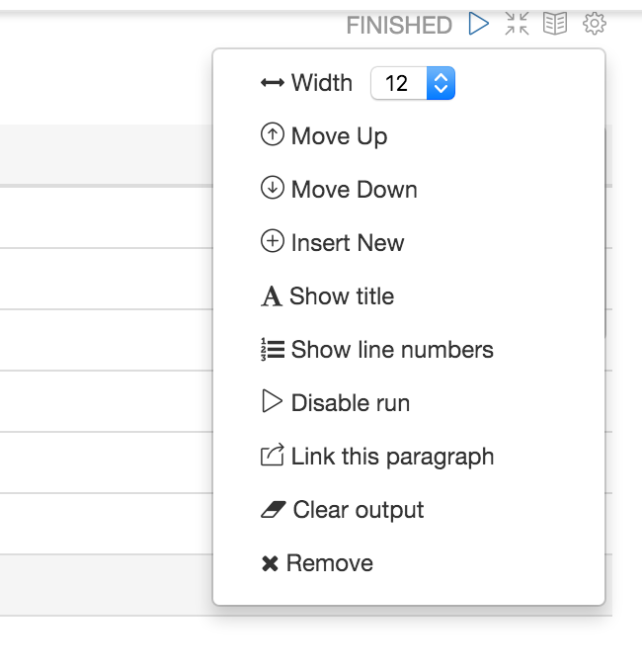
Task: Choose Clear output from menu
Action: 359,510
